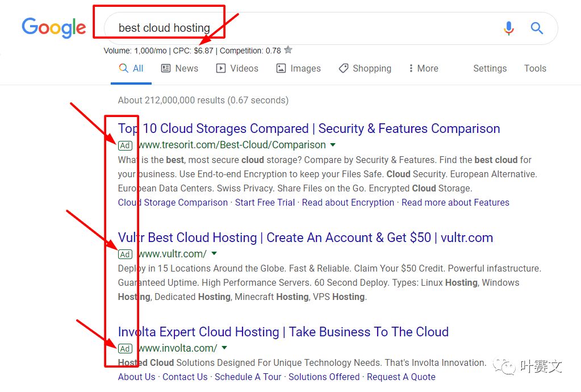Open the search Tools menu

coord(535,69)
